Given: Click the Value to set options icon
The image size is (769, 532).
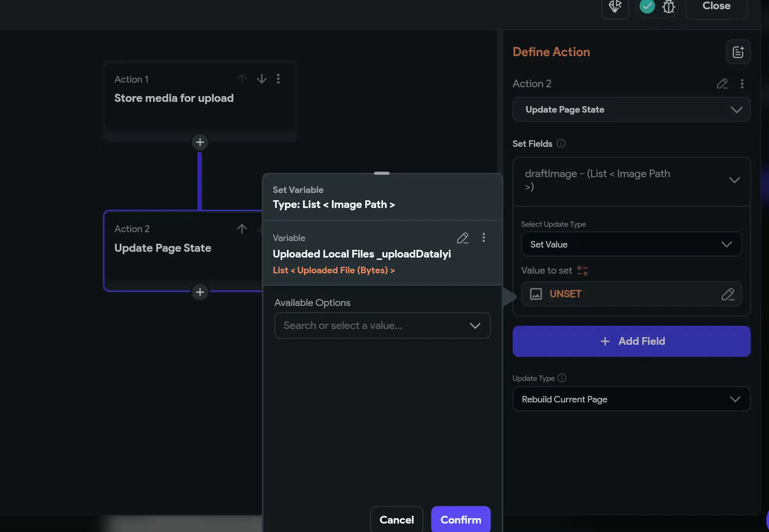Looking at the screenshot, I should [x=583, y=271].
